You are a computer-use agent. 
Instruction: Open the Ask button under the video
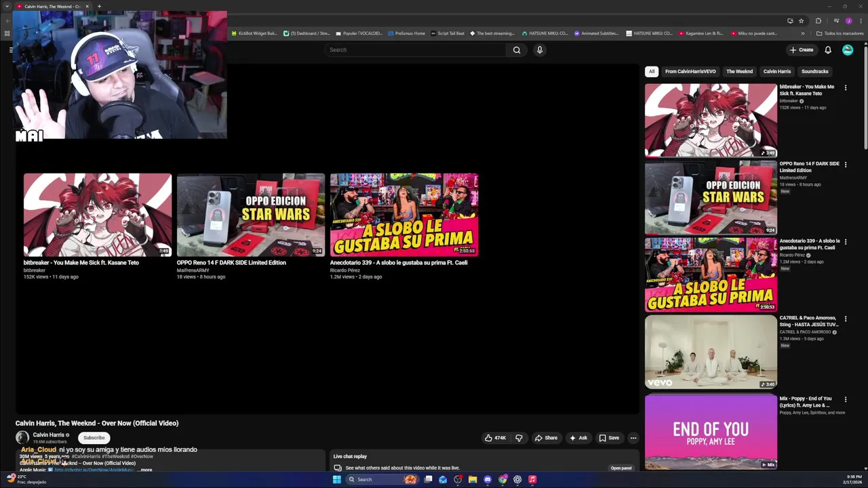pyautogui.click(x=578, y=438)
